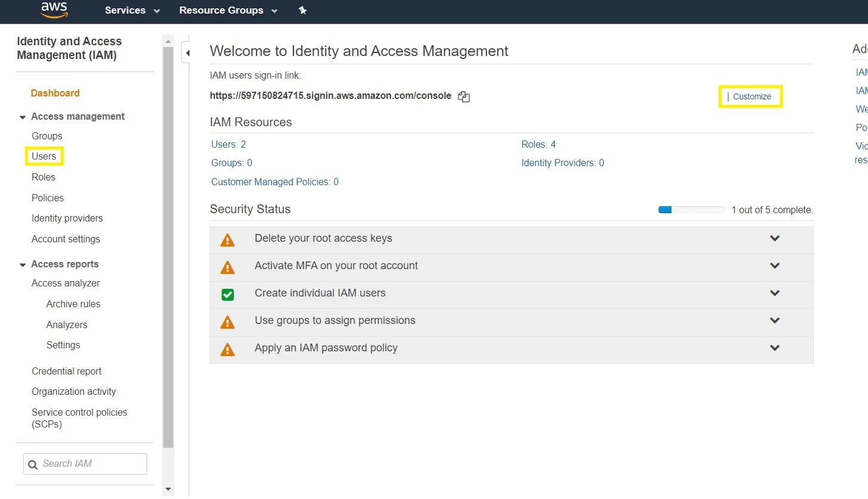Viewport: 868px width, 499px height.
Task: Click the Apply an IAM password policy text
Action: (x=326, y=348)
